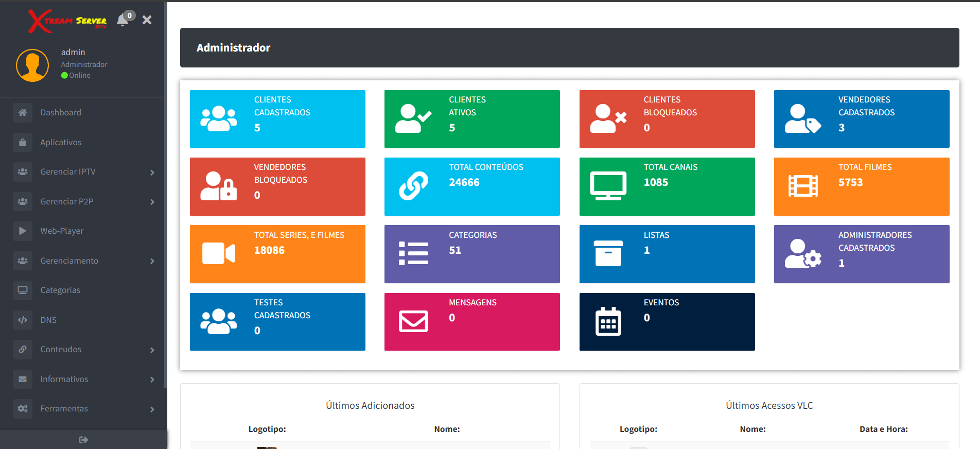Click the Xtream Server logo
The width and height of the screenshot is (980, 449).
pos(67,21)
